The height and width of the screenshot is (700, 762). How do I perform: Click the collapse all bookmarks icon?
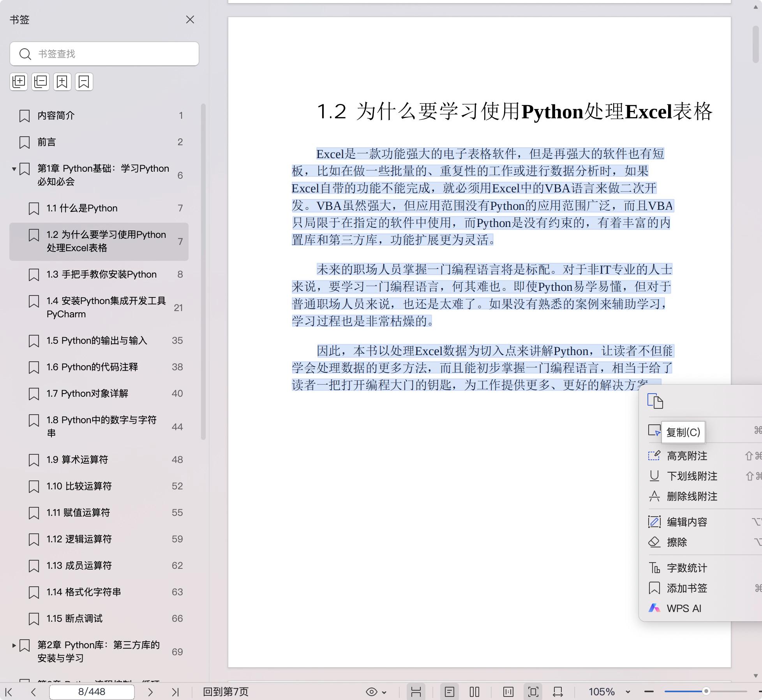tap(41, 82)
